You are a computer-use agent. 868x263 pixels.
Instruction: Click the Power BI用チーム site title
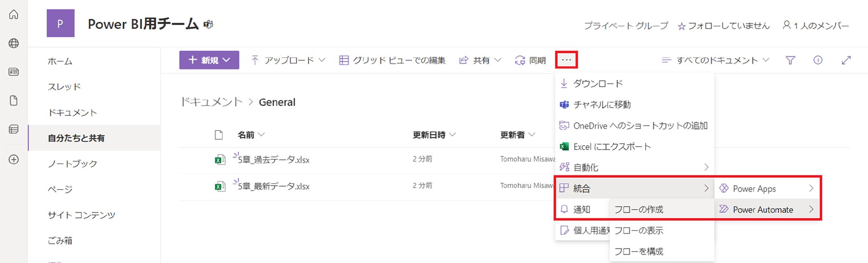coord(143,24)
